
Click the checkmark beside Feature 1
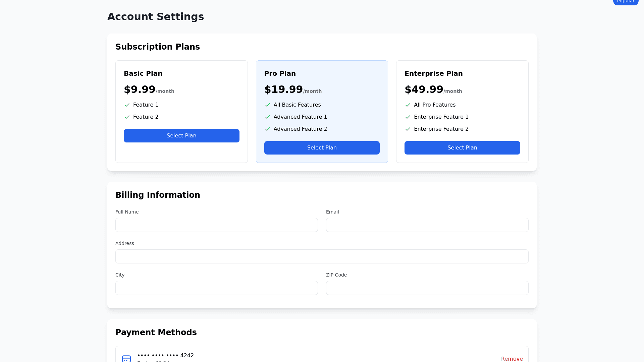(x=127, y=105)
